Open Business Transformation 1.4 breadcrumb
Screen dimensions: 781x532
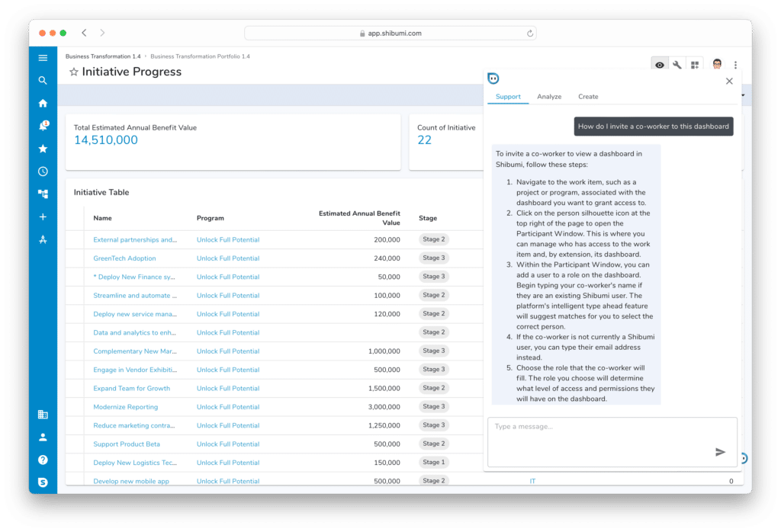pos(103,56)
